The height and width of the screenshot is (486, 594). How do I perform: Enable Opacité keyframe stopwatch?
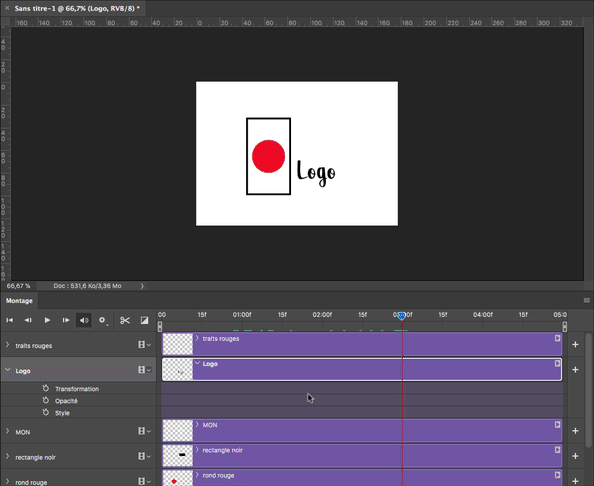point(46,400)
